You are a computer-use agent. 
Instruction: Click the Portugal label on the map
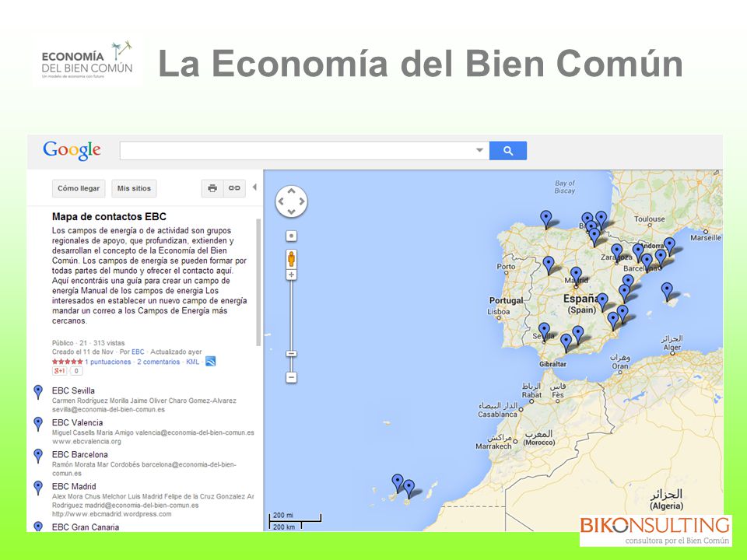506,300
